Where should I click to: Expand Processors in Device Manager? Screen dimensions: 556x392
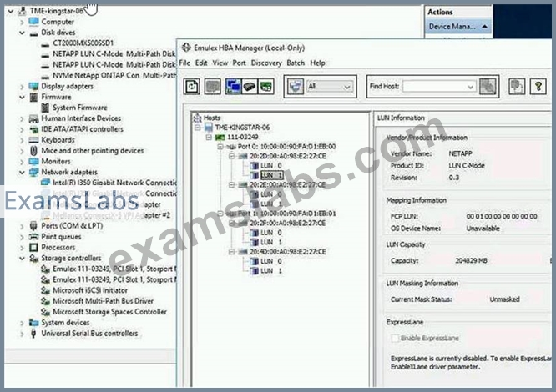pyautogui.click(x=22, y=248)
